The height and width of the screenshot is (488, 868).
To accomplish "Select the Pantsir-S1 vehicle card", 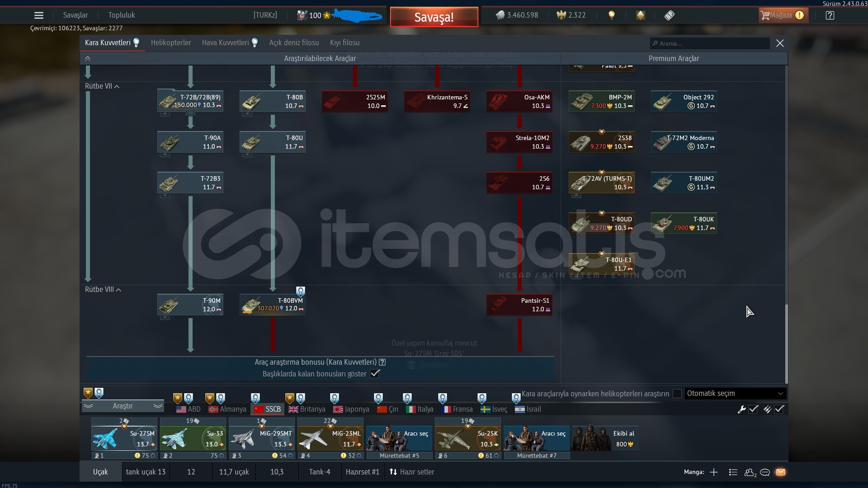I will point(519,305).
